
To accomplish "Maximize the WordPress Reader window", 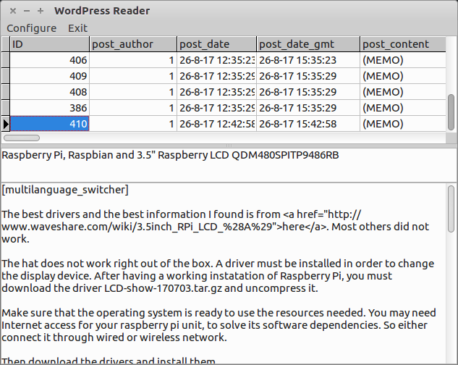I will click(x=40, y=11).
